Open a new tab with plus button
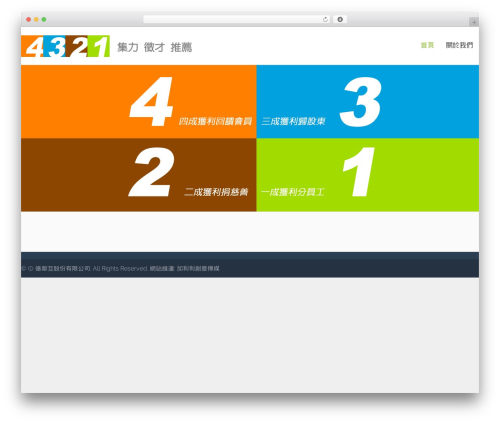The image size is (500, 423). click(474, 22)
